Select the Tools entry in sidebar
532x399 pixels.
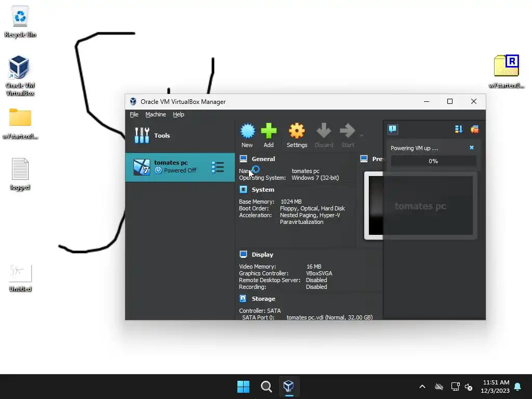tap(180, 136)
